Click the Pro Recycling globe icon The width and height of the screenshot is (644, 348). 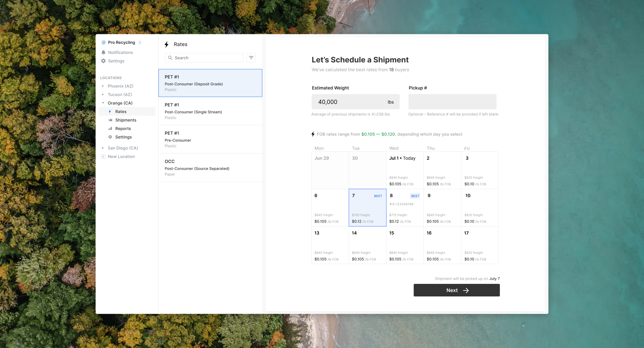pos(103,42)
